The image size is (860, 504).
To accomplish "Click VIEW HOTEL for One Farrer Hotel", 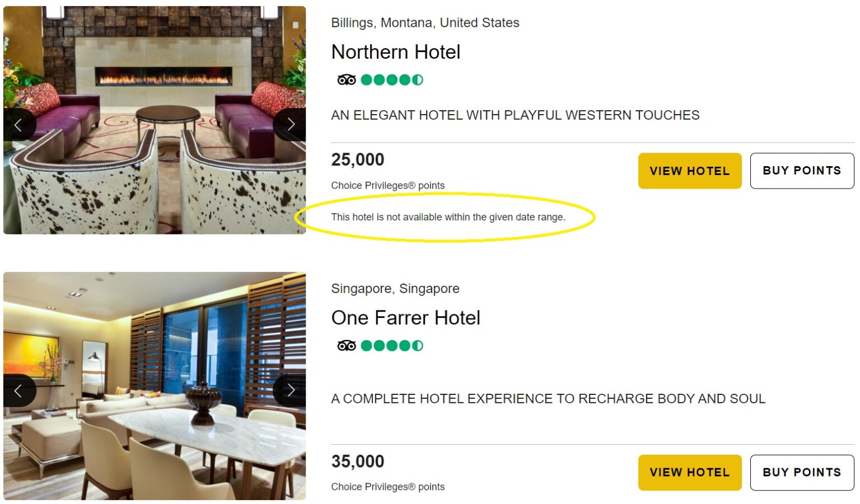I will [690, 472].
